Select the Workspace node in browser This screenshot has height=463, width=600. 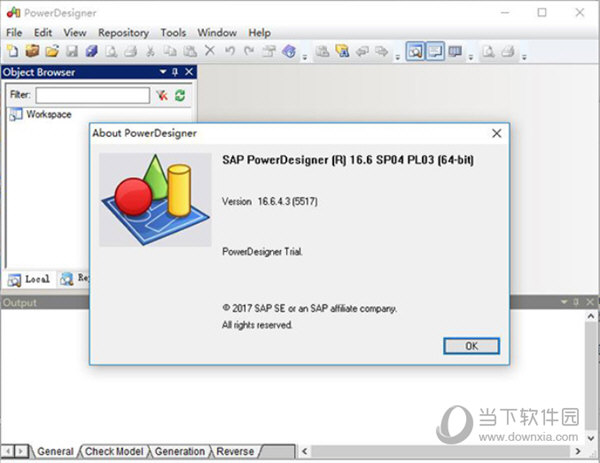tap(48, 115)
